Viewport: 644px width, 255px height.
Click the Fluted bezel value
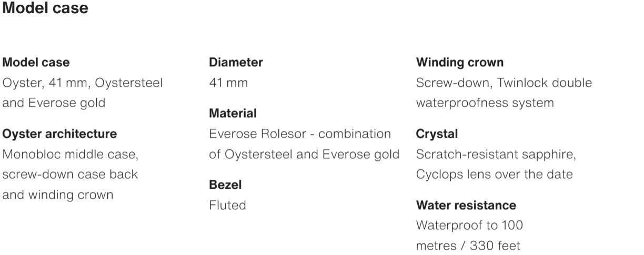227,206
